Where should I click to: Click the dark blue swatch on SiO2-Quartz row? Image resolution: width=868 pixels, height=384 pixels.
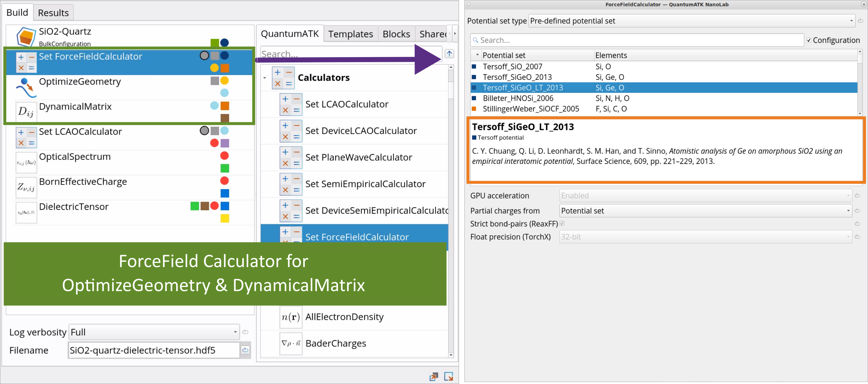pyautogui.click(x=224, y=43)
